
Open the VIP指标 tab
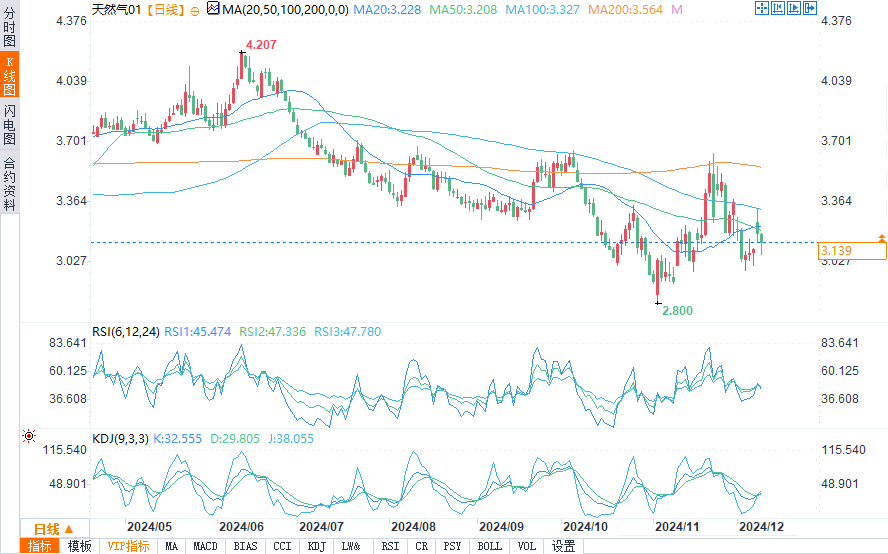coord(128,546)
